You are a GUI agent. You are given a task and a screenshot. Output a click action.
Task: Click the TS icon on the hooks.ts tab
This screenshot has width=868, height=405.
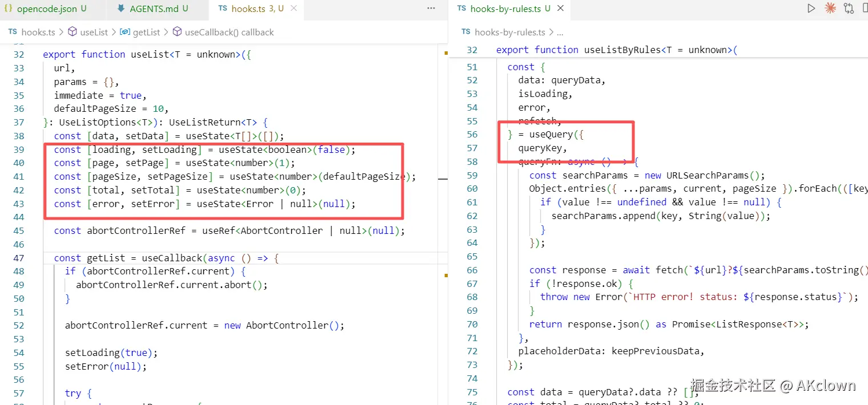[x=223, y=9]
